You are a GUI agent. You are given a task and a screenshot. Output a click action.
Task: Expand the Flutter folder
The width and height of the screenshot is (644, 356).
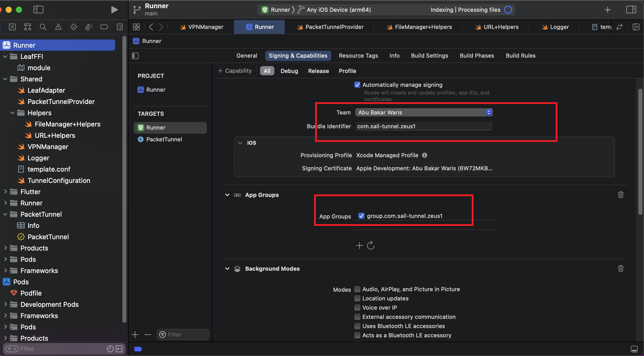pos(5,192)
